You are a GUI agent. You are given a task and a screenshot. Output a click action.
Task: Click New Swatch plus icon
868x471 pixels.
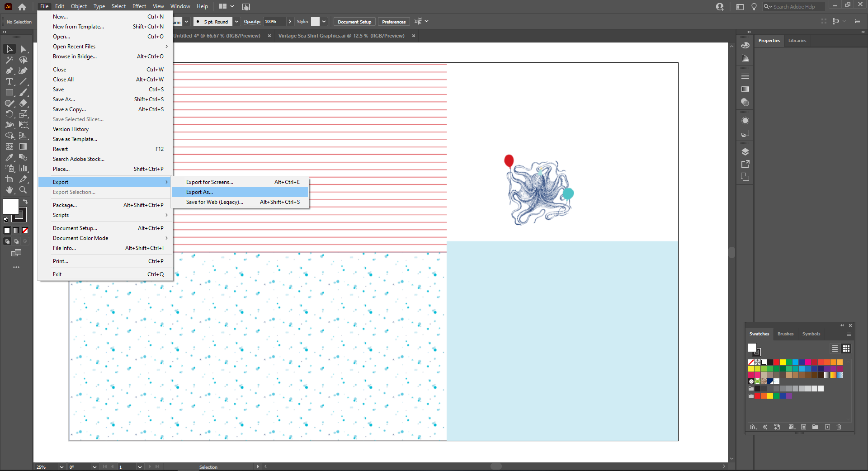[x=827, y=427]
